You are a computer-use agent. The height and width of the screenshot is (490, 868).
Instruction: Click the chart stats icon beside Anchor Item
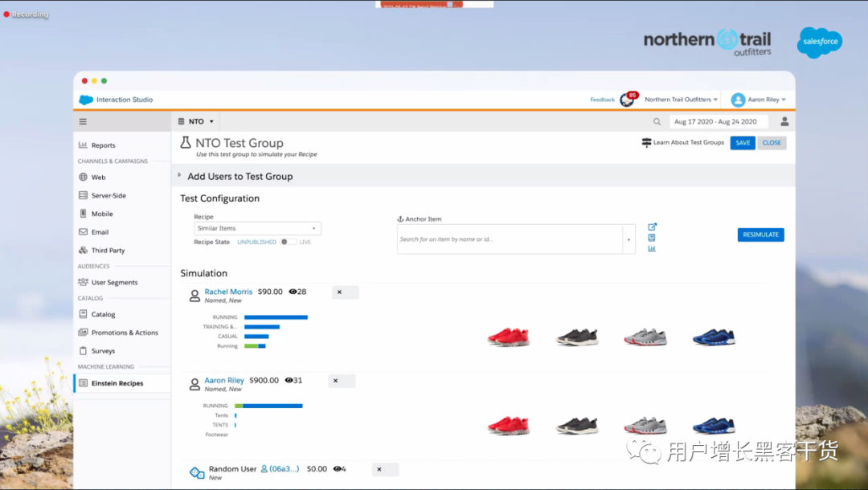click(x=652, y=249)
